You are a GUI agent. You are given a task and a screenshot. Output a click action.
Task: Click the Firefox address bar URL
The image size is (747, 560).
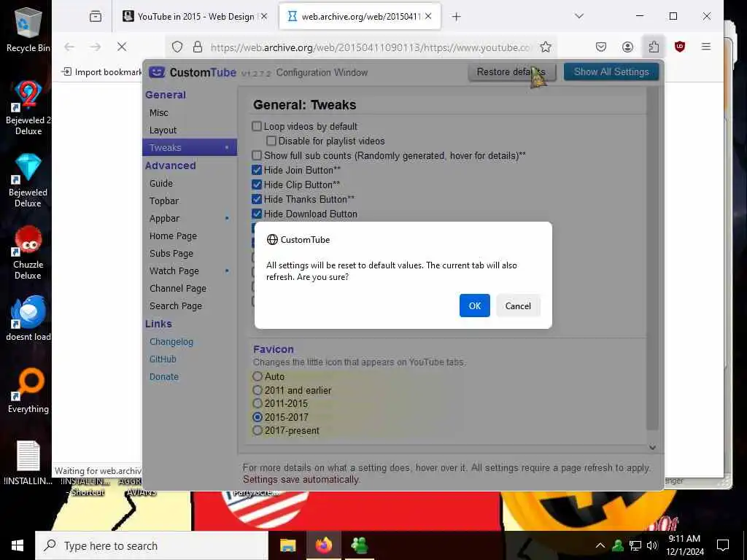click(x=371, y=47)
